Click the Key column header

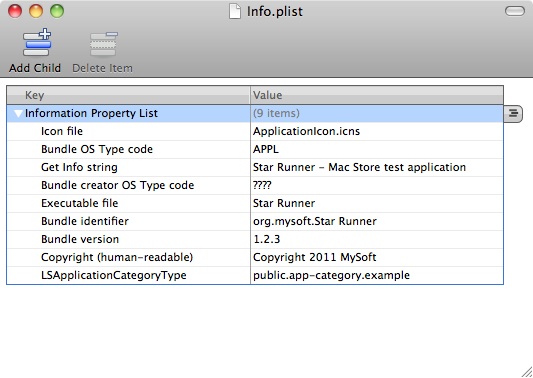128,95
